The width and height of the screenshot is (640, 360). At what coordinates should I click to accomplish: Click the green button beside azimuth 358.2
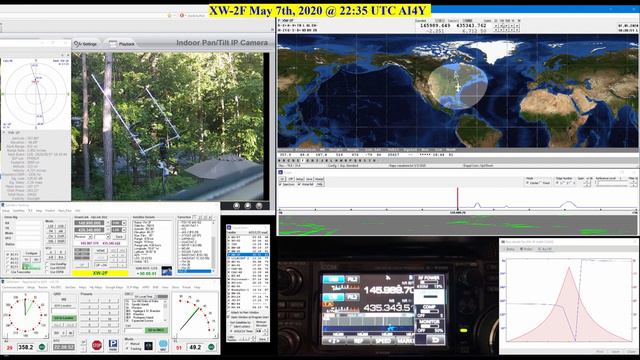[x=42, y=347]
